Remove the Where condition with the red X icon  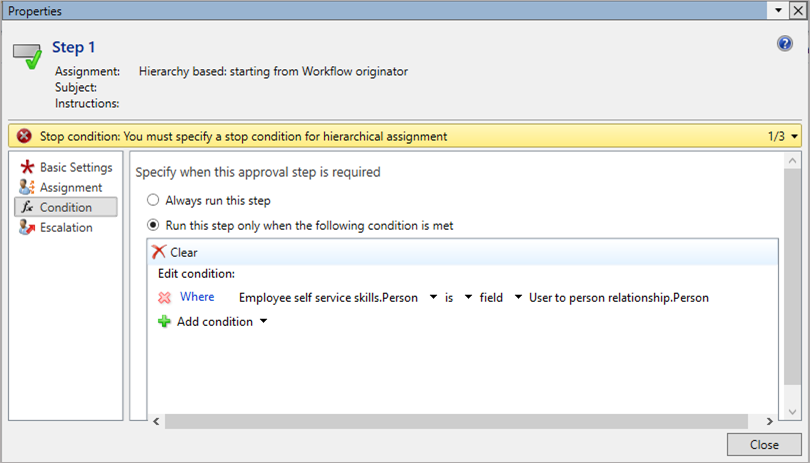(164, 297)
